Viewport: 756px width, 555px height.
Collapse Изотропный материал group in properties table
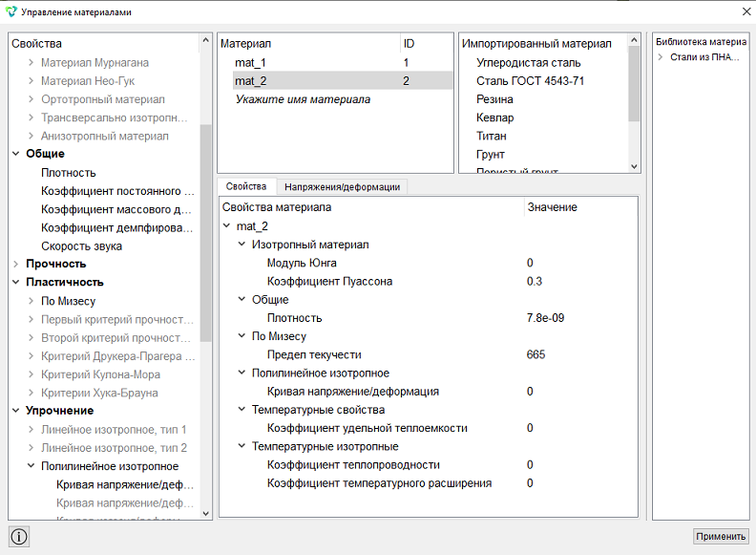pyautogui.click(x=241, y=245)
